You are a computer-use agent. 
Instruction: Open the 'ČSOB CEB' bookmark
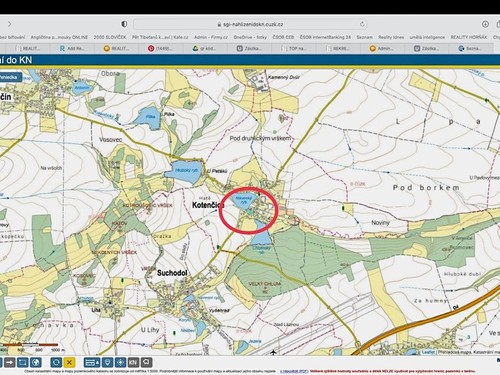pyautogui.click(x=283, y=37)
